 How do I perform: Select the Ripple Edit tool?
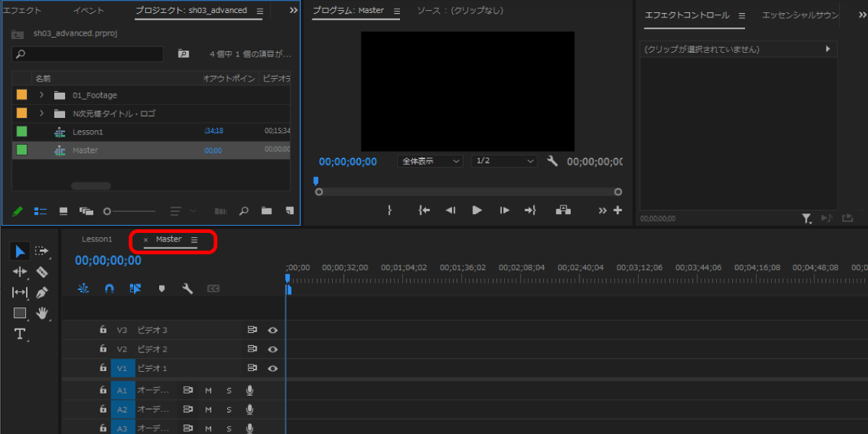point(20,272)
